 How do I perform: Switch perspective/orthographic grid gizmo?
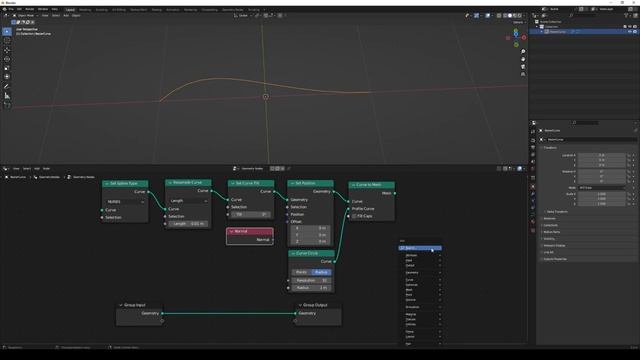[x=523, y=74]
